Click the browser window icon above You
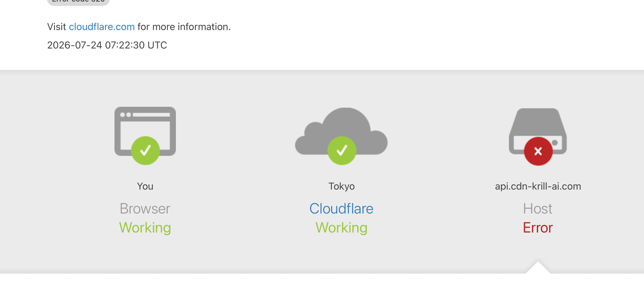Viewport: 644px width, 281px height. 145,135
